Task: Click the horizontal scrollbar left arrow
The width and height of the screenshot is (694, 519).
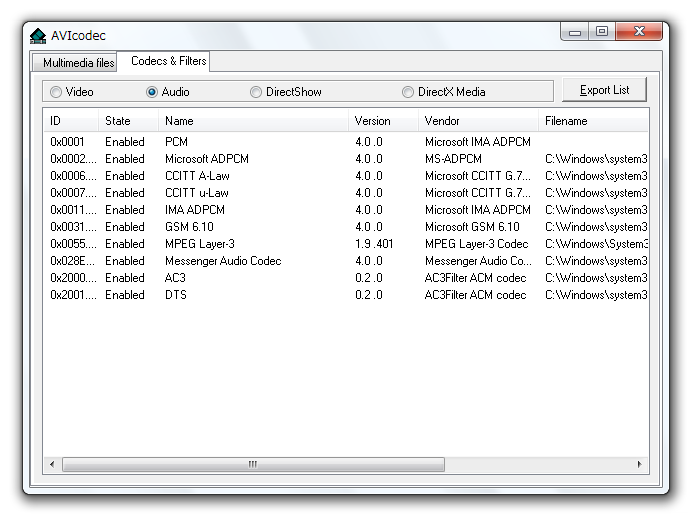Action: (x=52, y=464)
